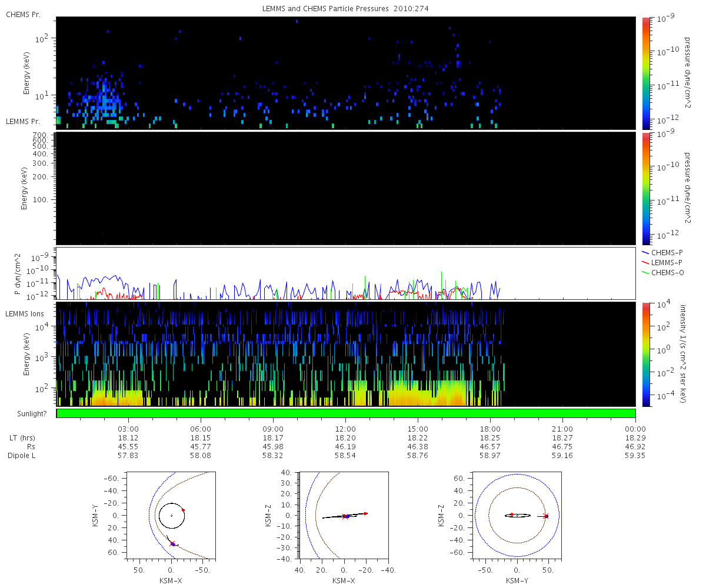Screen dimensions: 706x588
Task: Click the 12:00 time axis tick label
Action: coord(345,429)
